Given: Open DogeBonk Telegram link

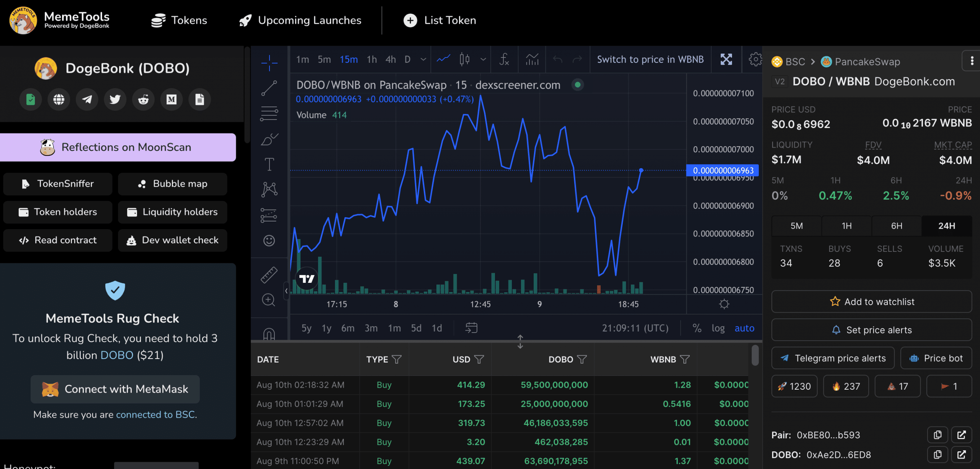Looking at the screenshot, I should click(87, 100).
